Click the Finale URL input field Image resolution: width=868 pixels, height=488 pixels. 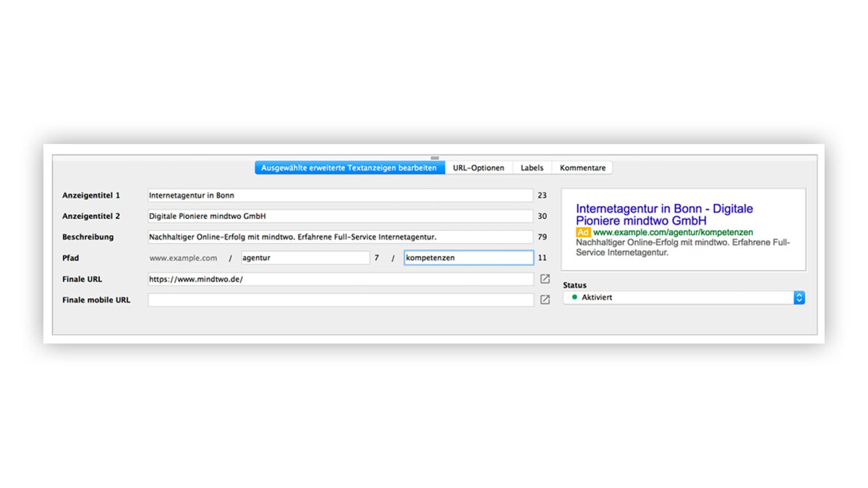point(340,279)
